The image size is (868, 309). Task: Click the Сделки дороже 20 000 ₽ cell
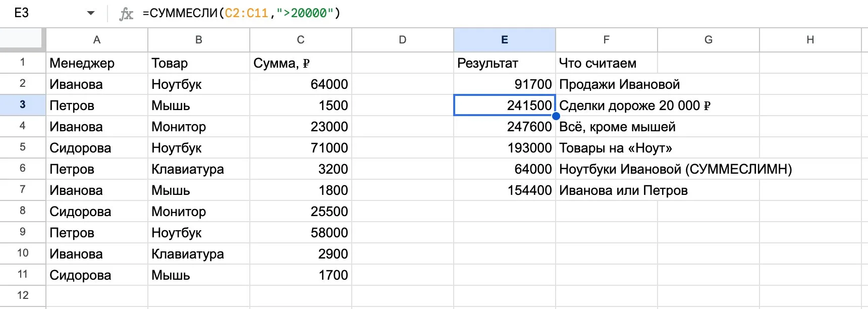point(635,106)
